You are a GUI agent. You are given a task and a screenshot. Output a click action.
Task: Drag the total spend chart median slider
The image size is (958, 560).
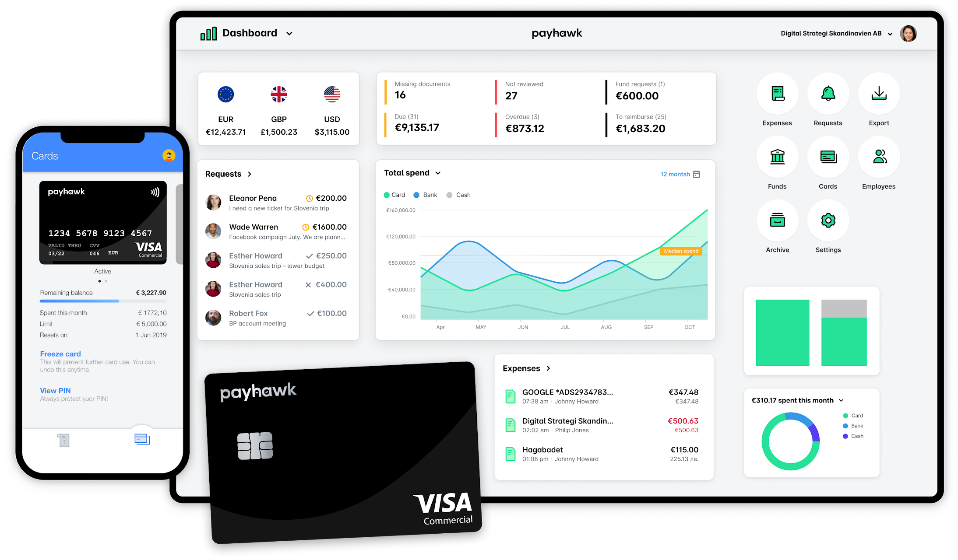point(680,252)
